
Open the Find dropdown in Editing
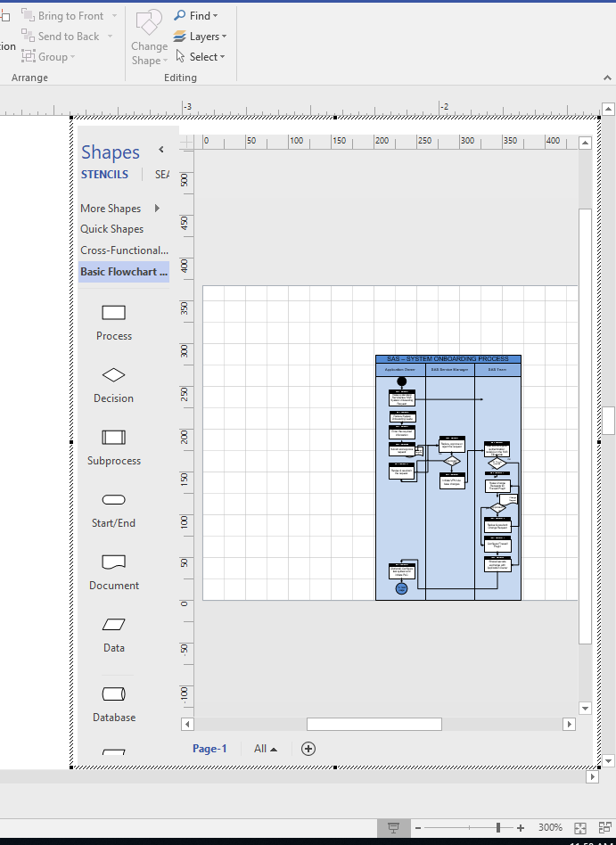215,16
